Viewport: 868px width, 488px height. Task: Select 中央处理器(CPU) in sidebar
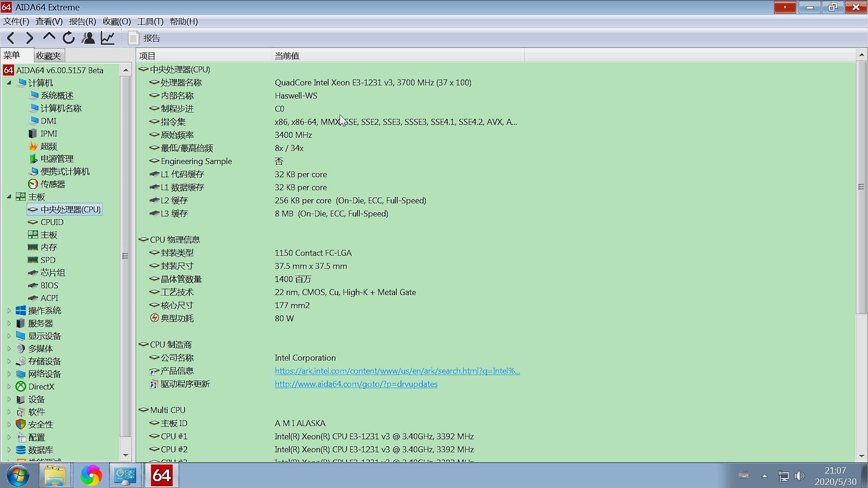71,209
